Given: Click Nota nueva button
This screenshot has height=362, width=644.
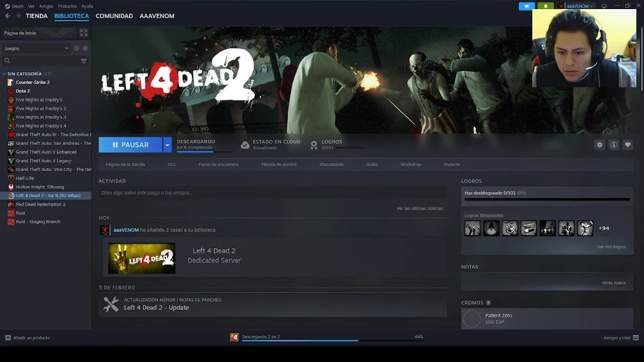Looking at the screenshot, I should 614,283.
